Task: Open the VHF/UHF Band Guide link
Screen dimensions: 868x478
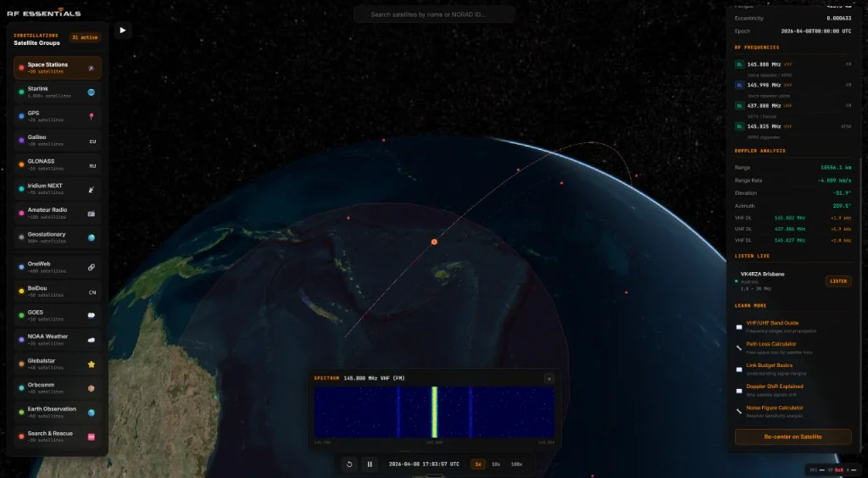Action: 772,323
